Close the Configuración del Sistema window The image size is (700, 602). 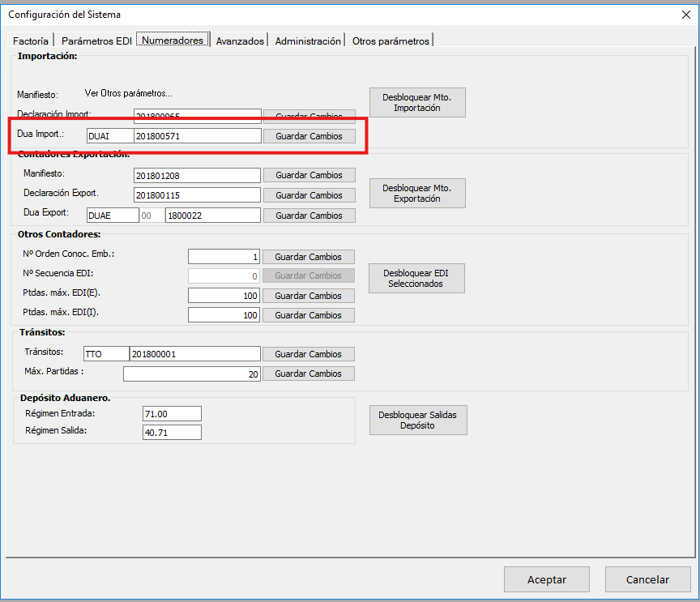point(685,14)
